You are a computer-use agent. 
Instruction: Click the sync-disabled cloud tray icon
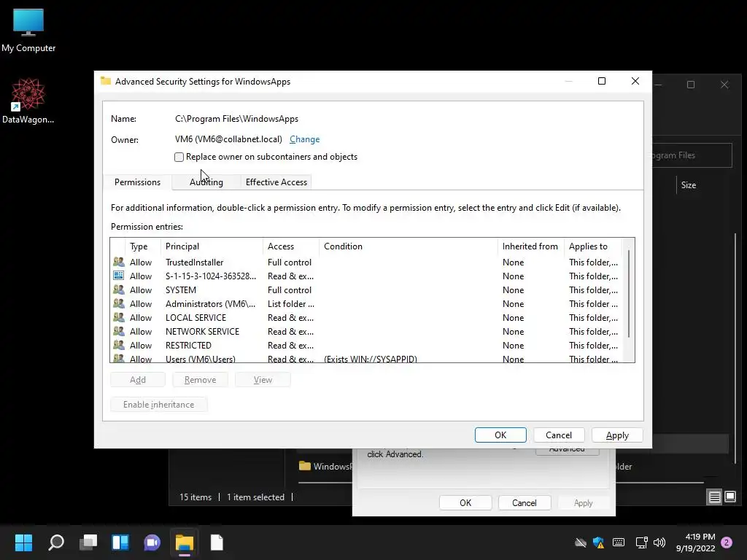point(580,542)
